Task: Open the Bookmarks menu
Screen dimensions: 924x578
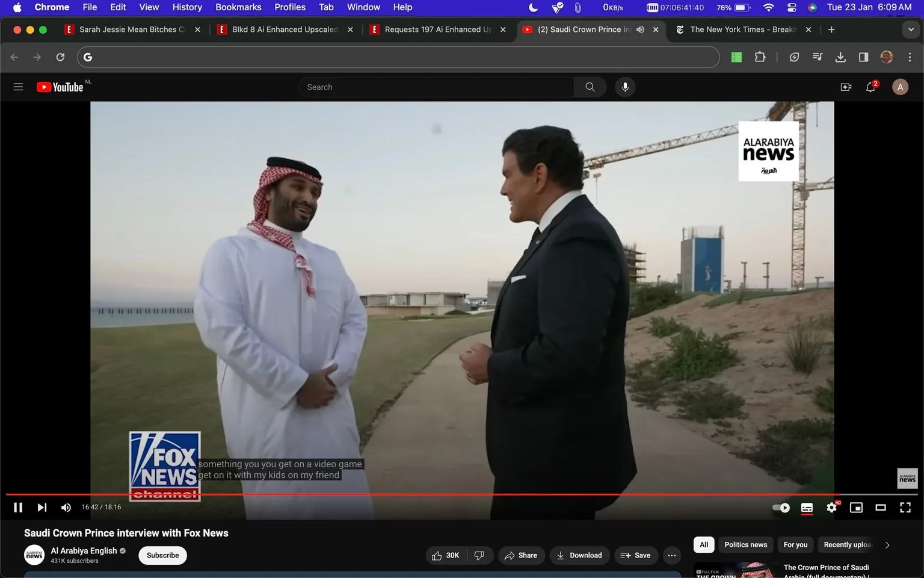Action: (238, 7)
